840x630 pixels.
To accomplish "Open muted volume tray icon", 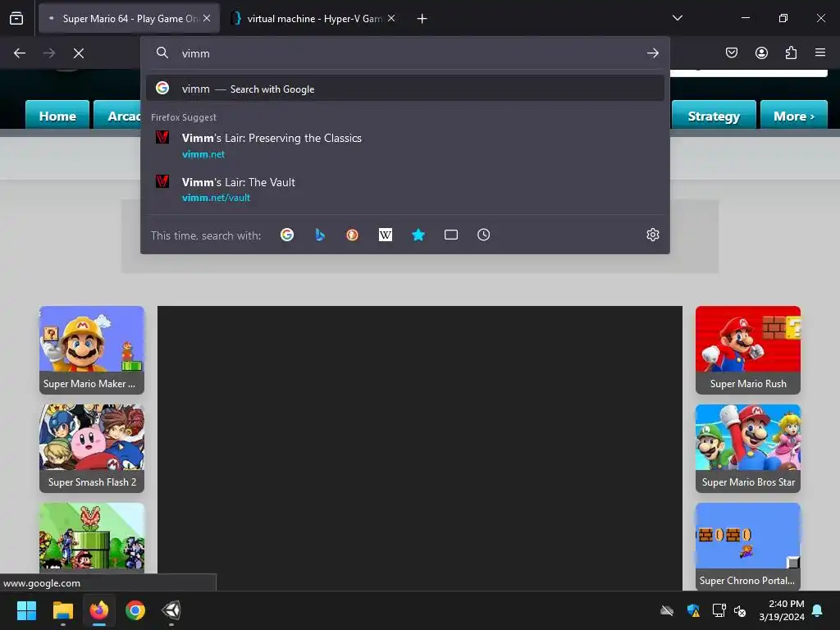I will coord(740,610).
